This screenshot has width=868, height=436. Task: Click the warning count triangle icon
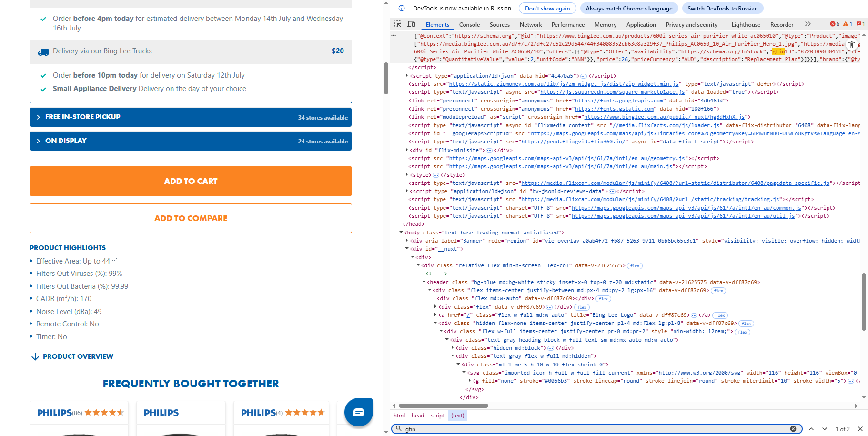coord(846,24)
